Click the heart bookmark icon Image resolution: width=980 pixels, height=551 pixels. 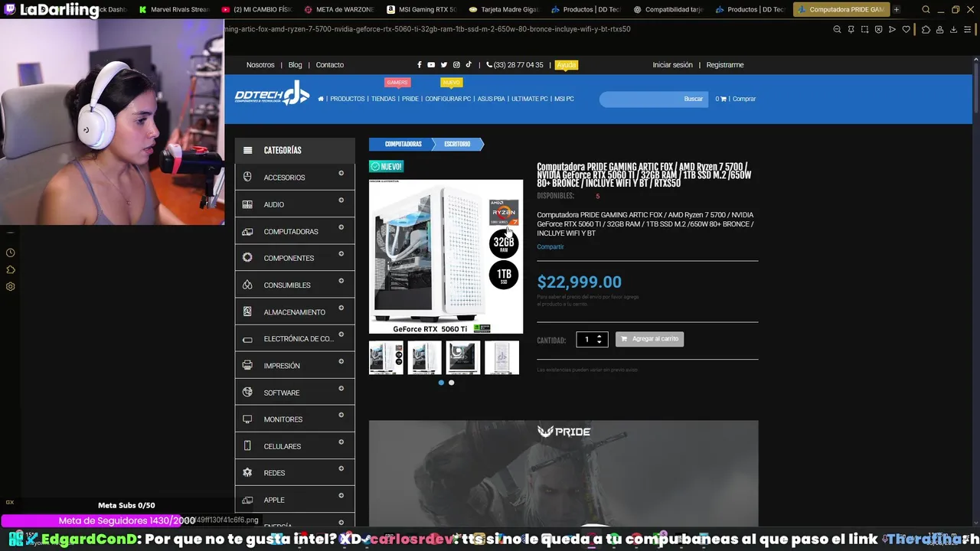(x=906, y=29)
